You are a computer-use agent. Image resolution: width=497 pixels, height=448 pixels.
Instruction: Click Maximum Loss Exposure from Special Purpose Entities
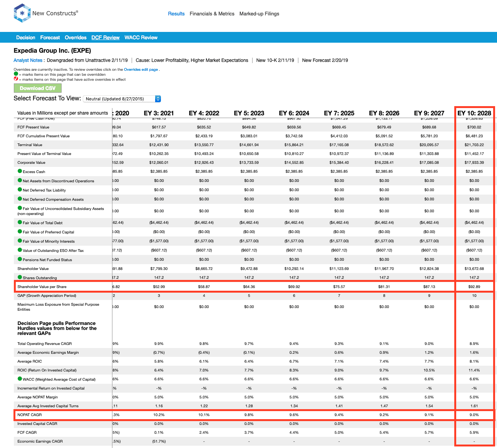pyautogui.click(x=58, y=306)
